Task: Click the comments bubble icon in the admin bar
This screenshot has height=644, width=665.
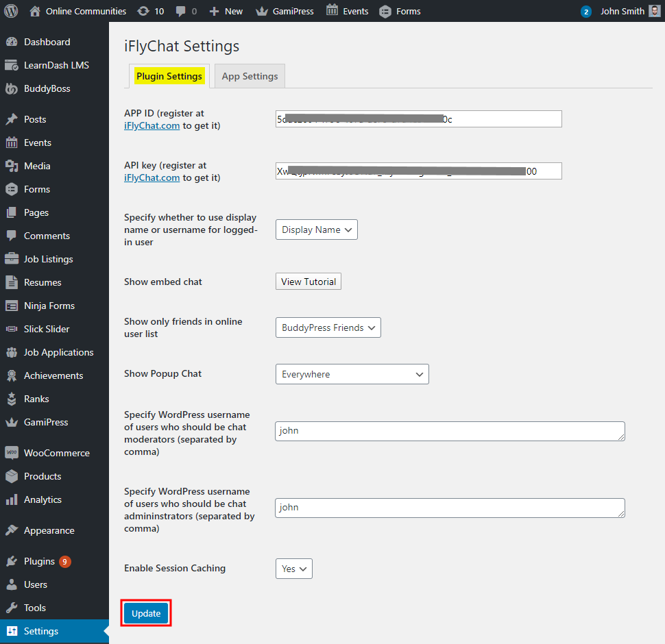Action: [181, 11]
